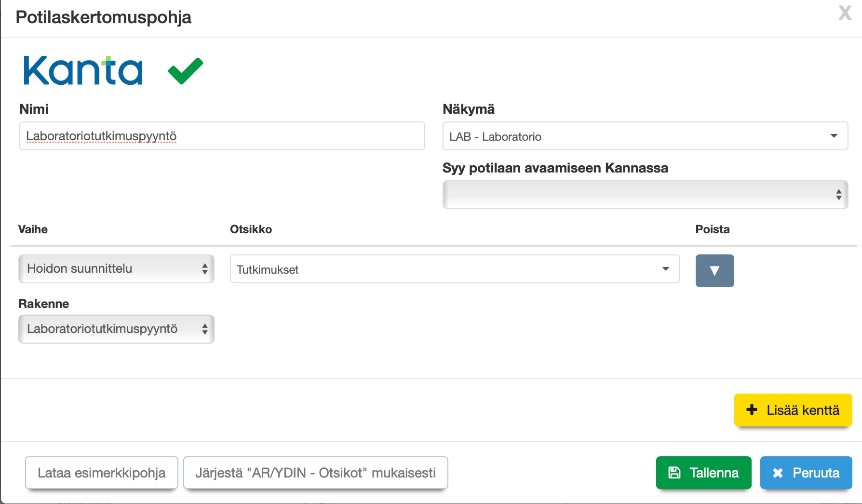Click the Lataa esimerkkipohja button
The image size is (862, 504).
[102, 473]
